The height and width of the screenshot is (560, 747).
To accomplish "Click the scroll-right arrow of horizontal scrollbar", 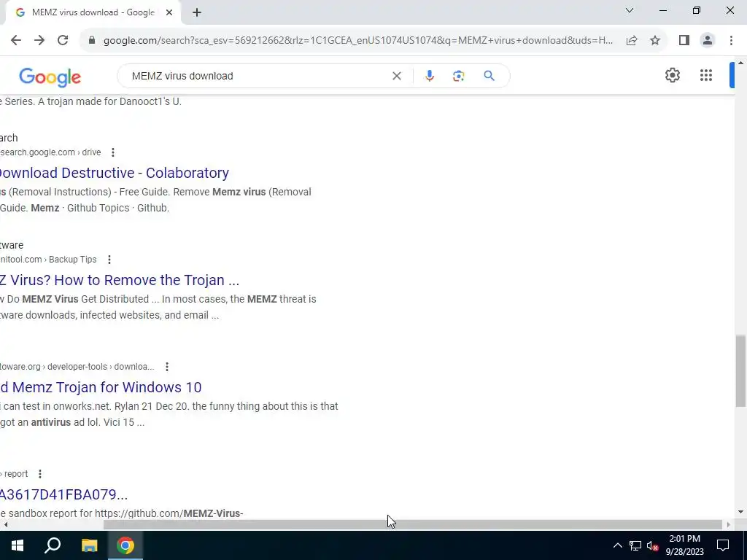I will click(729, 525).
